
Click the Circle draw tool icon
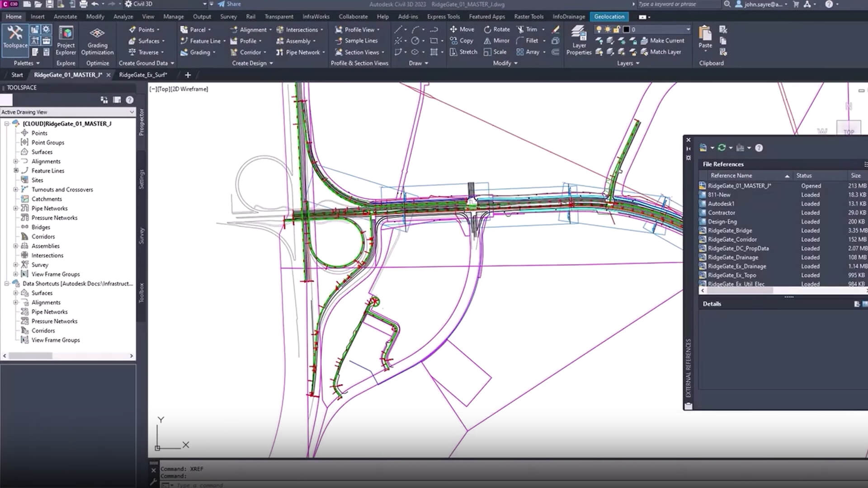[x=415, y=41]
